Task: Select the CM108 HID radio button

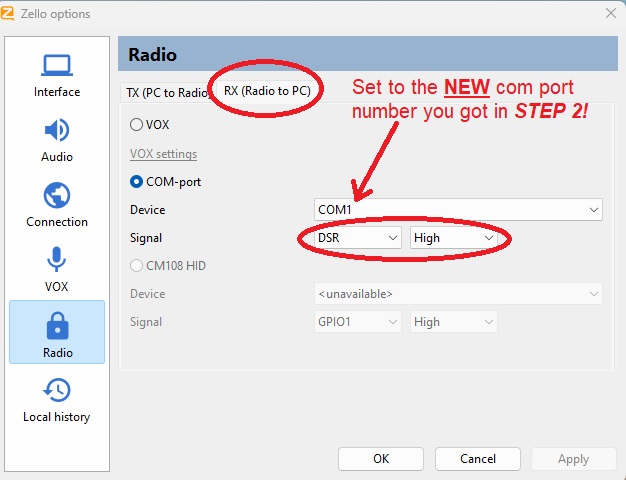Action: coord(136,266)
